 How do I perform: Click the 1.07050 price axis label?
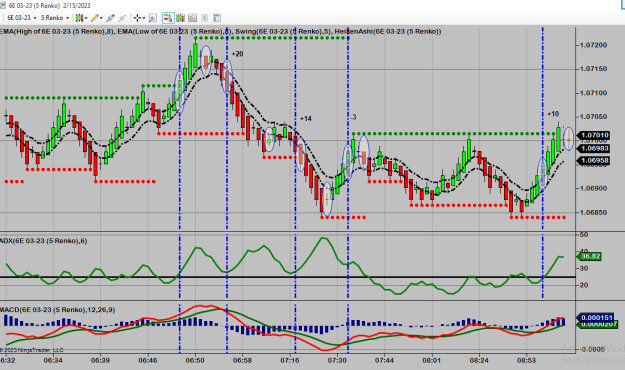tap(593, 117)
